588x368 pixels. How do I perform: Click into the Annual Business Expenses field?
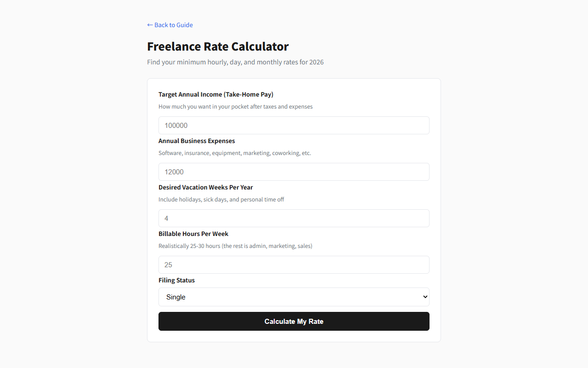294,172
